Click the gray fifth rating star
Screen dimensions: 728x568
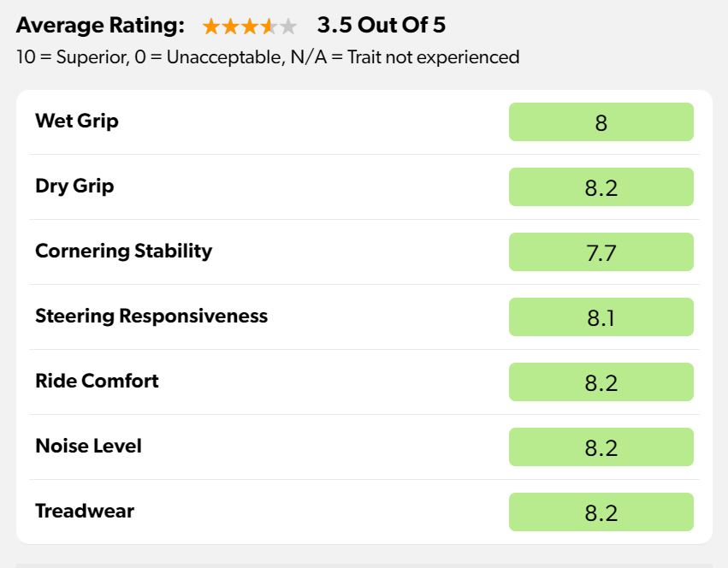[x=288, y=27]
